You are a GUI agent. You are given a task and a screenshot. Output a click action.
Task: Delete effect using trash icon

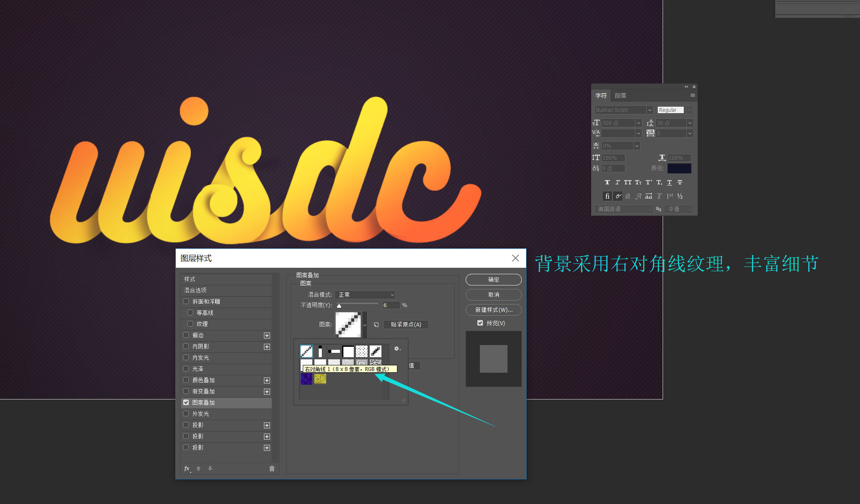tap(272, 469)
